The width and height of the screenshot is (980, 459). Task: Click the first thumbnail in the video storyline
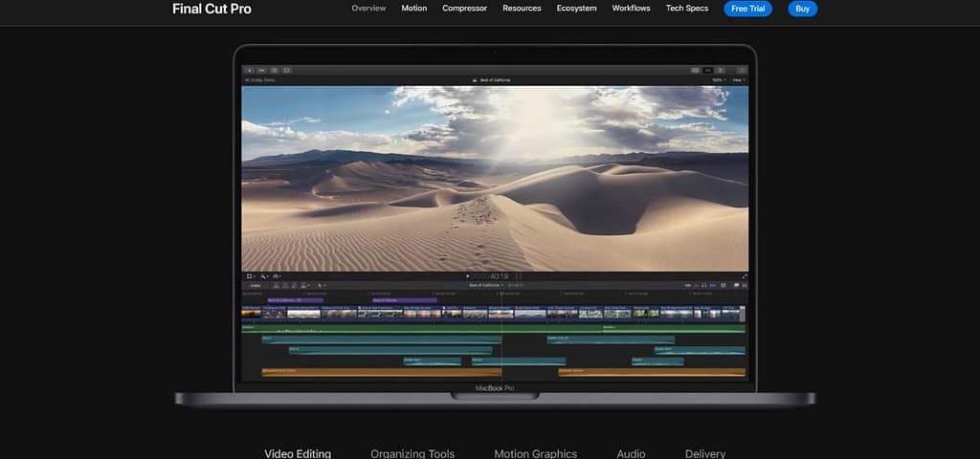(251, 313)
